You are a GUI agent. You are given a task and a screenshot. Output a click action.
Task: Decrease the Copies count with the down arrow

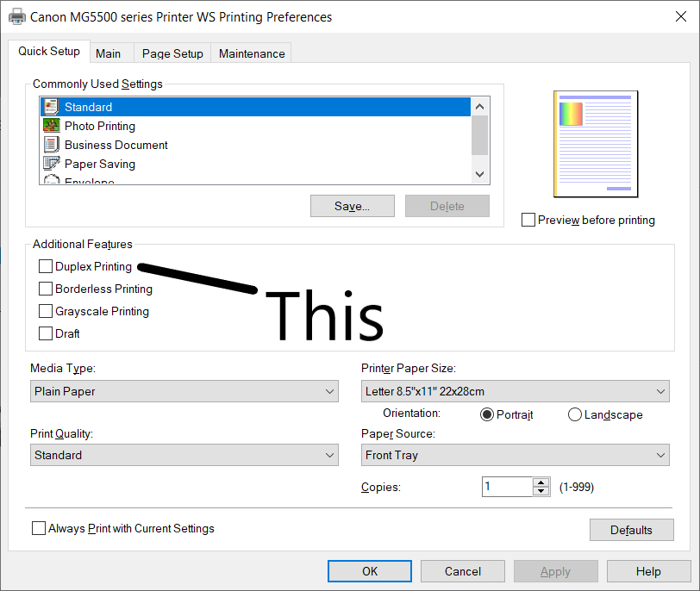point(541,491)
